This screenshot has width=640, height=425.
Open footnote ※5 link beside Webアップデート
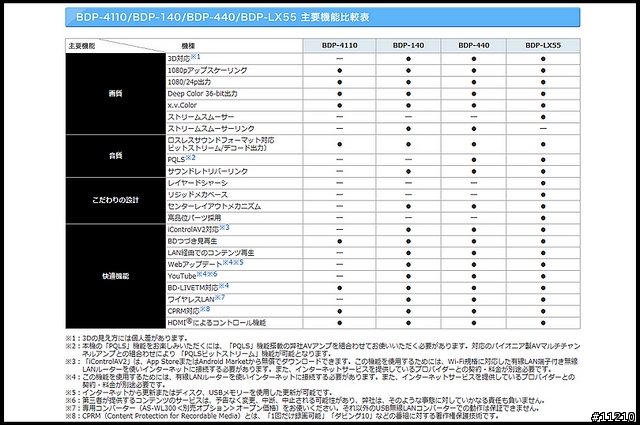click(x=238, y=262)
